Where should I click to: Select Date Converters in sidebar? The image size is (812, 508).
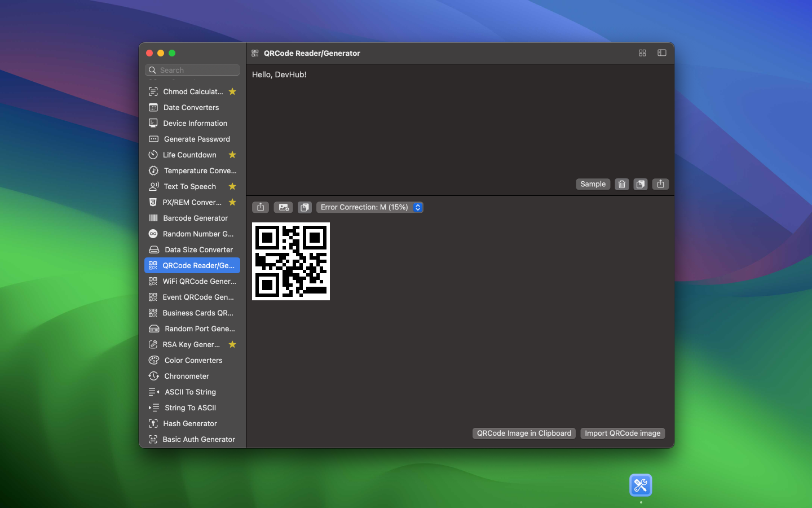click(192, 107)
